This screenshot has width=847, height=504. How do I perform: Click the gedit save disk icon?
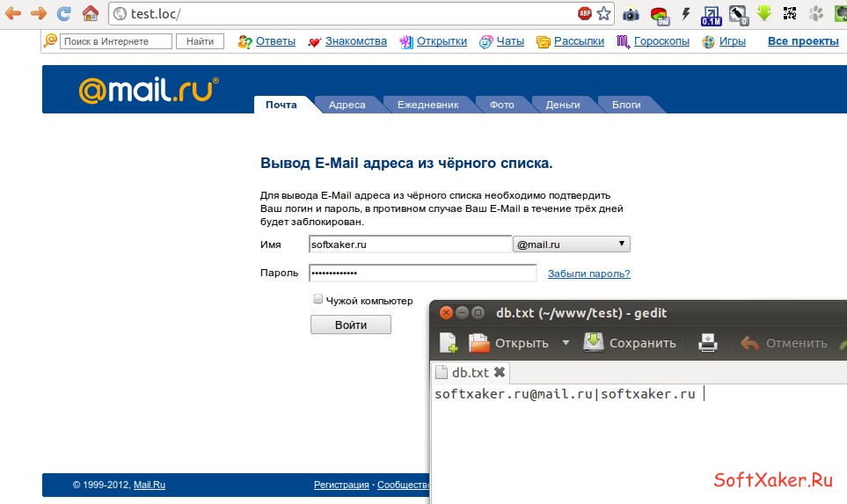(594, 342)
